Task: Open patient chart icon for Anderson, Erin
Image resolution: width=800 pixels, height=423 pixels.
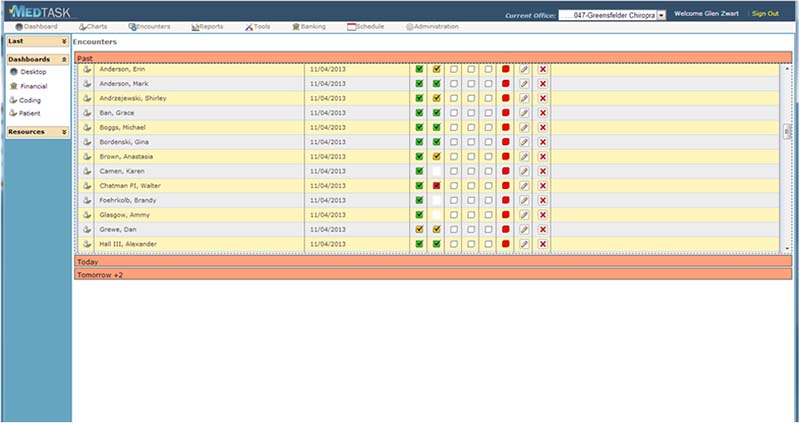Action: [87, 69]
